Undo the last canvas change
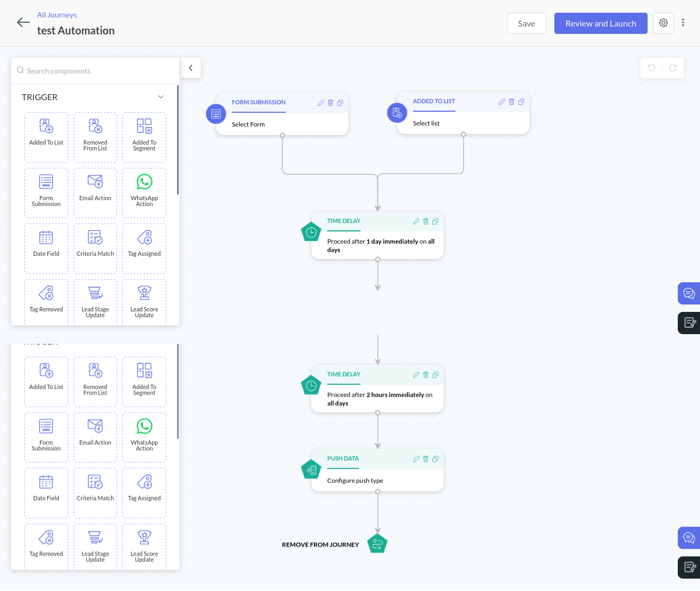The width and height of the screenshot is (700, 591). [651, 68]
